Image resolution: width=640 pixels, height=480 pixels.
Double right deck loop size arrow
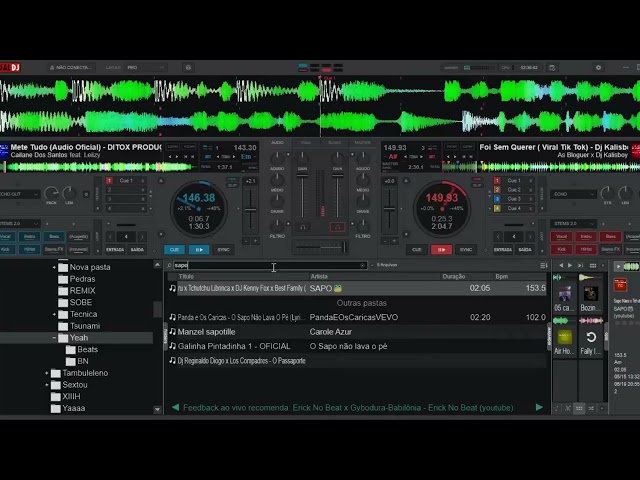coord(530,236)
